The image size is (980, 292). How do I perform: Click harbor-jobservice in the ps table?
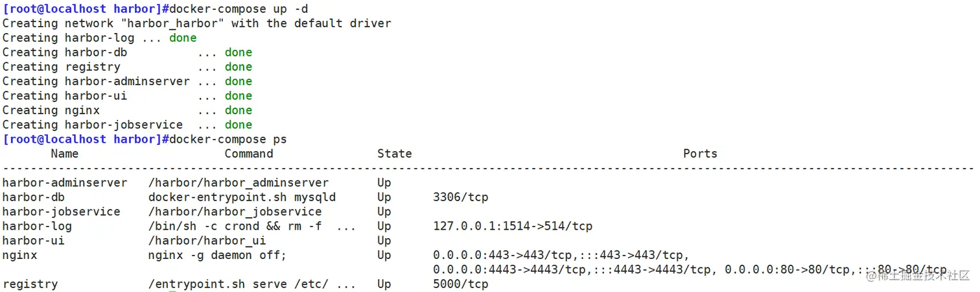pyautogui.click(x=62, y=212)
